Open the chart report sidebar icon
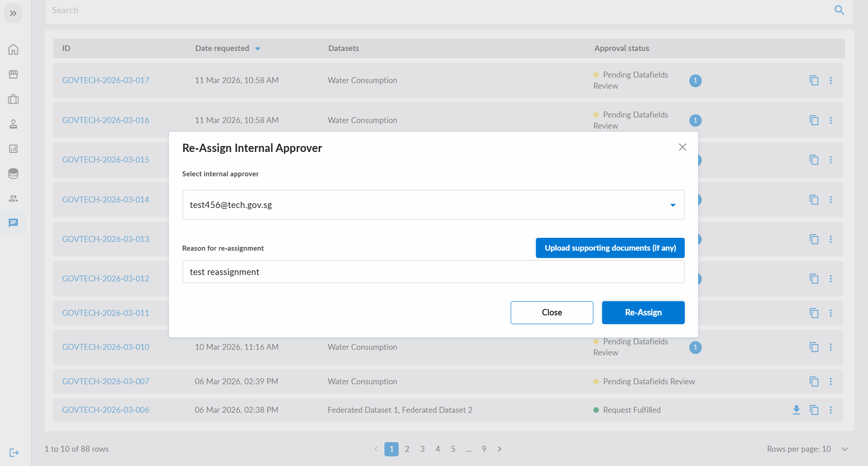 (13, 149)
